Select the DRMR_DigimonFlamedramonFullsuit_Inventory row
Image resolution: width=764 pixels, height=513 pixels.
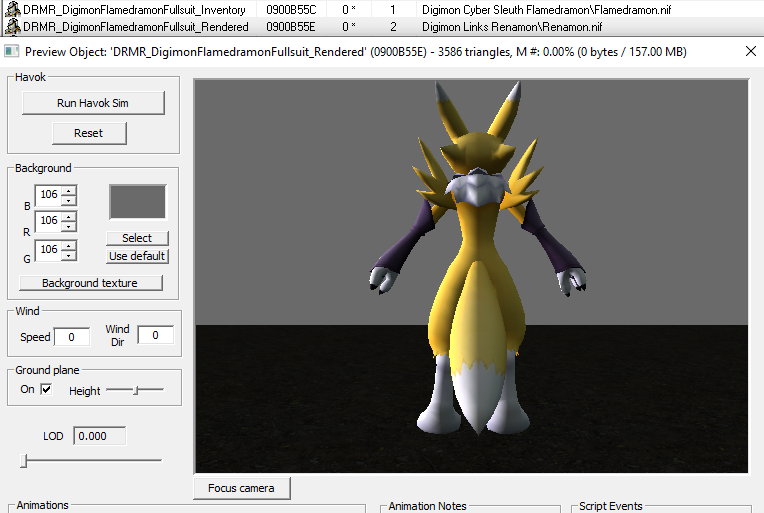click(382, 9)
